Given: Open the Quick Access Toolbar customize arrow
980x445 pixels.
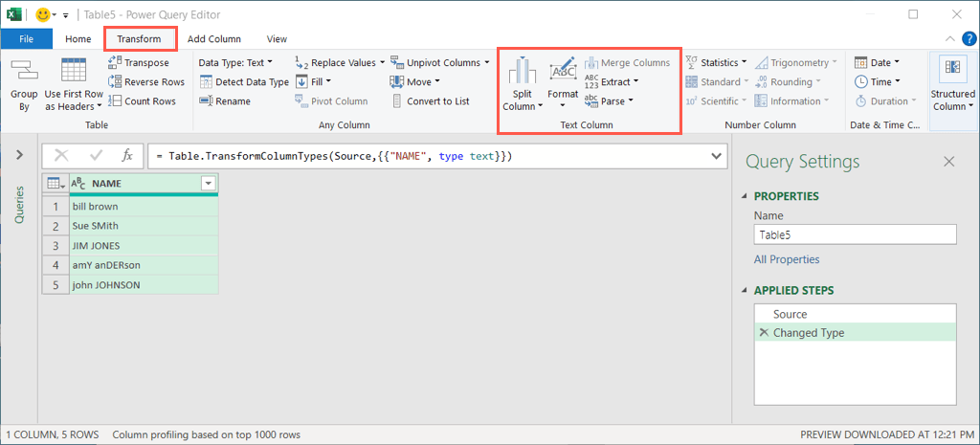Looking at the screenshot, I should pos(65,15).
